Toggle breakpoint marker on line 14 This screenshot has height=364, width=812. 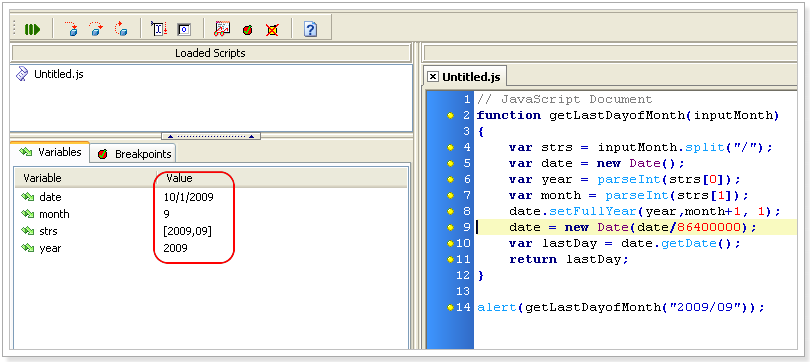coord(451,308)
